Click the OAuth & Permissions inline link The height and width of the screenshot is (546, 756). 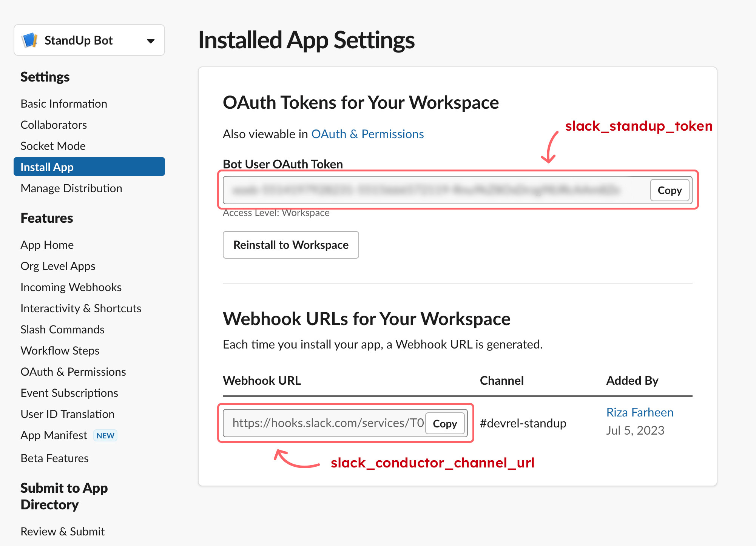367,134
